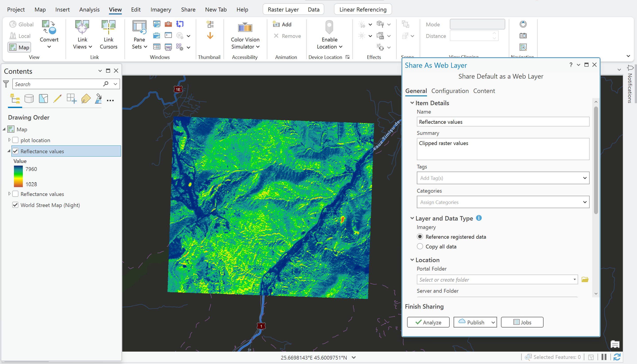Click the Analyze button
This screenshot has width=637, height=364.
[428, 322]
